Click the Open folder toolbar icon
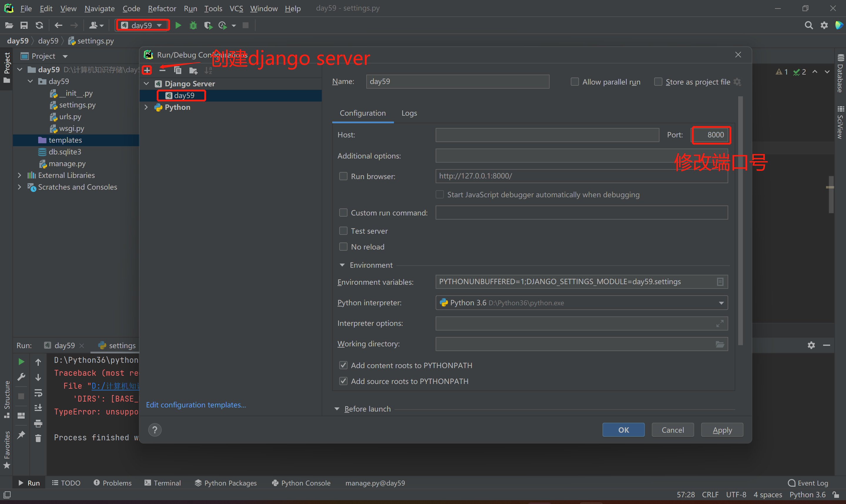Viewport: 846px width, 504px height. pyautogui.click(x=9, y=26)
